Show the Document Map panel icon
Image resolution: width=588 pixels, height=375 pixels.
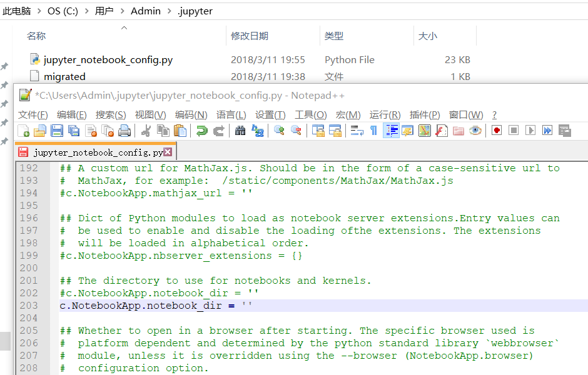[x=425, y=131]
